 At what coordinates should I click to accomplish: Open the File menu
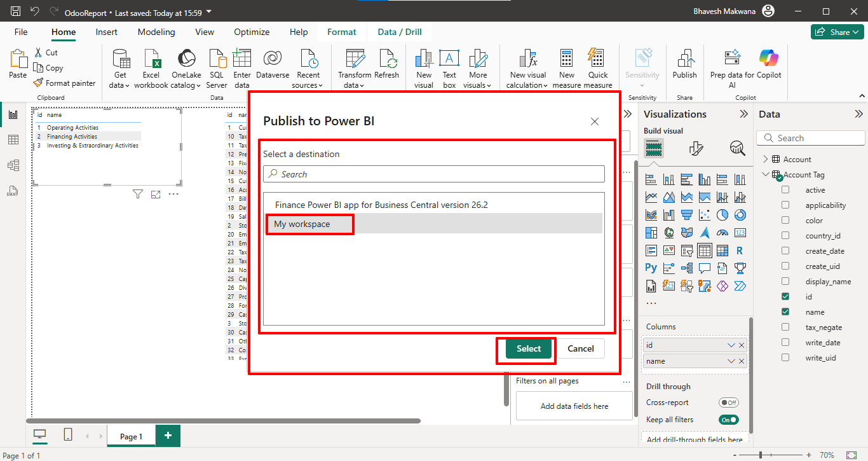(21, 32)
